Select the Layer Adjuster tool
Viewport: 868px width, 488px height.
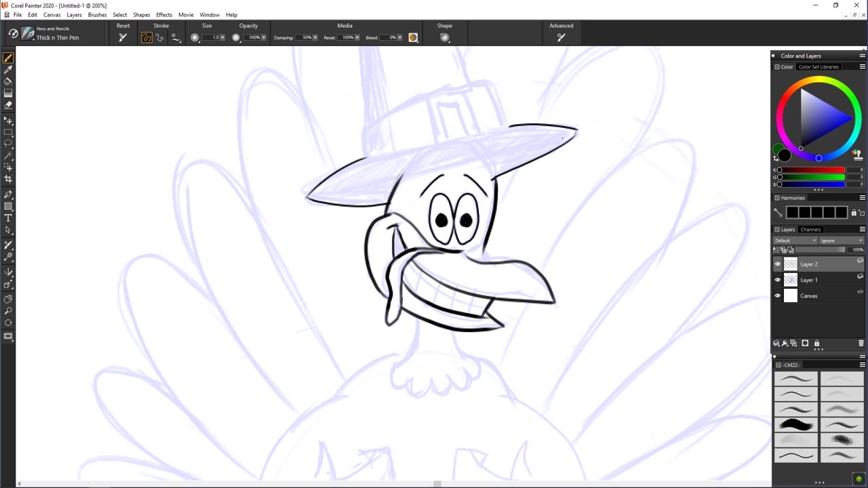click(x=8, y=121)
